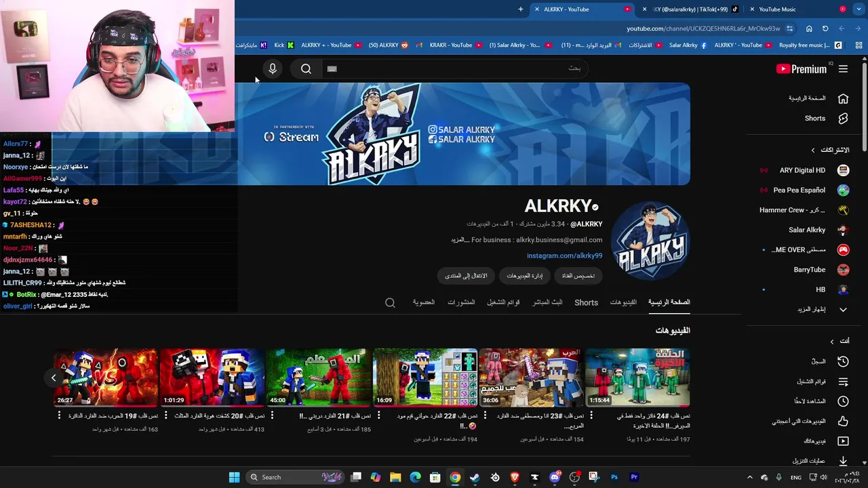Viewport: 868px width, 488px height.
Task: Expand the 'You' section header arrow
Action: tap(832, 341)
